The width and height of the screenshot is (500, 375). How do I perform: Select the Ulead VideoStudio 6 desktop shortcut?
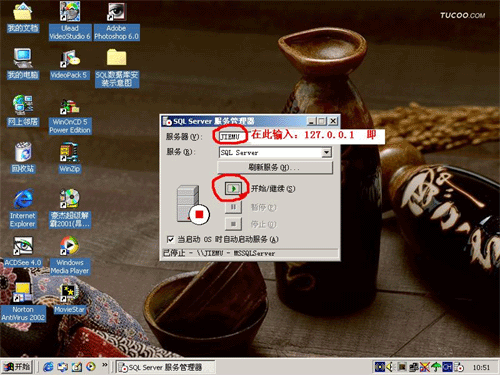click(70, 21)
